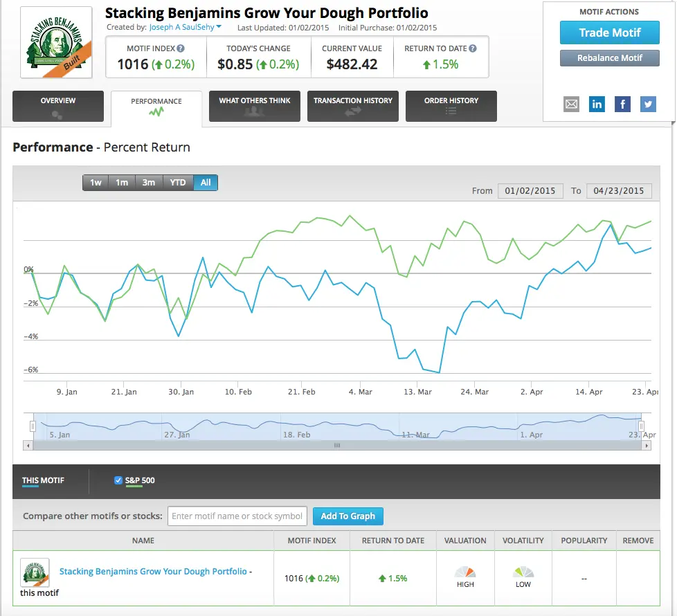The image size is (677, 616).
Task: Click the Trade Motif button
Action: pos(610,33)
